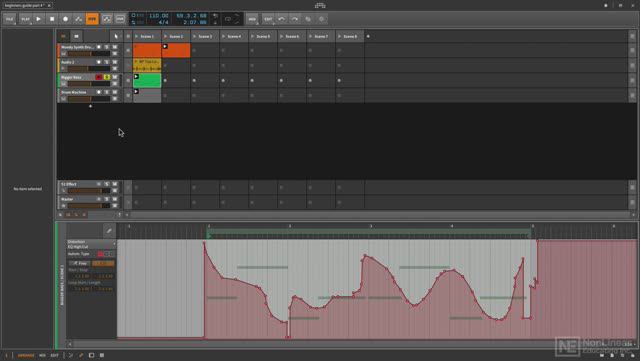640x361 pixels.
Task: Stop clips on Woody Synth track
Action: coord(128,50)
